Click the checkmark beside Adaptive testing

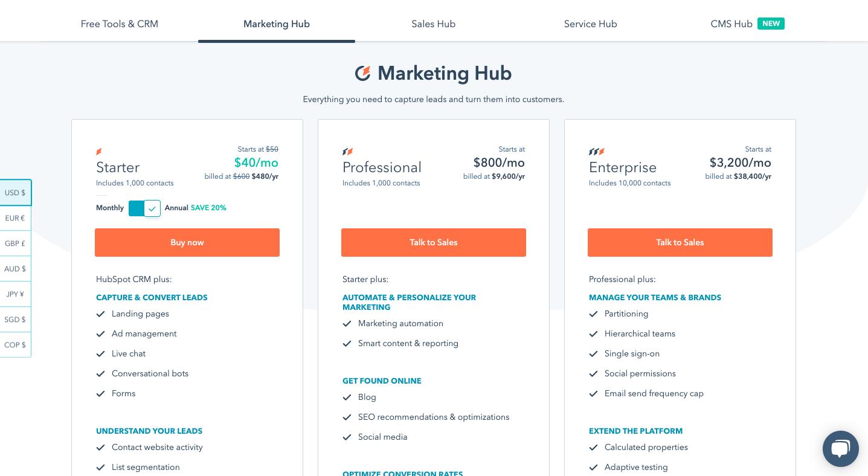594,468
